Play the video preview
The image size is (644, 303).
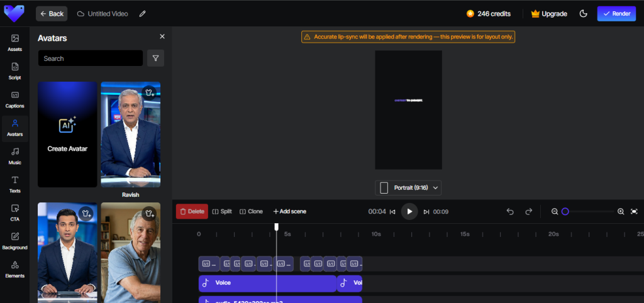pyautogui.click(x=409, y=211)
